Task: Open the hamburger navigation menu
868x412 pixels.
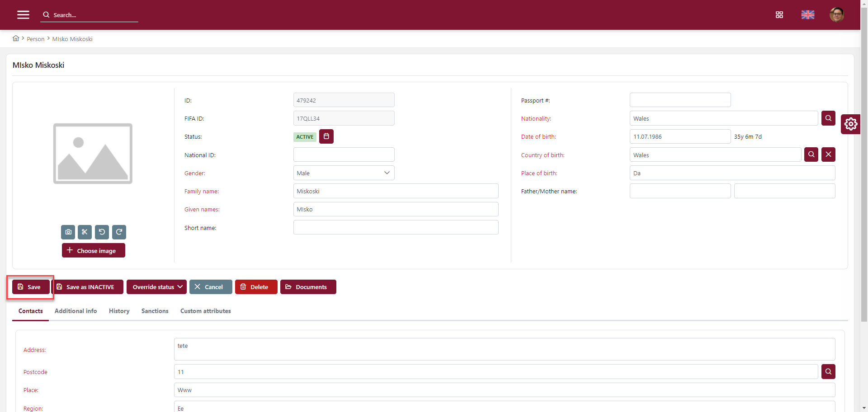Action: pos(23,15)
